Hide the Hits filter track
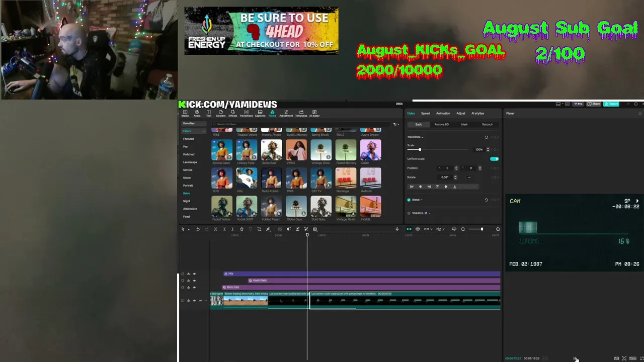Viewport: 644px width, 362px height. pos(194,274)
